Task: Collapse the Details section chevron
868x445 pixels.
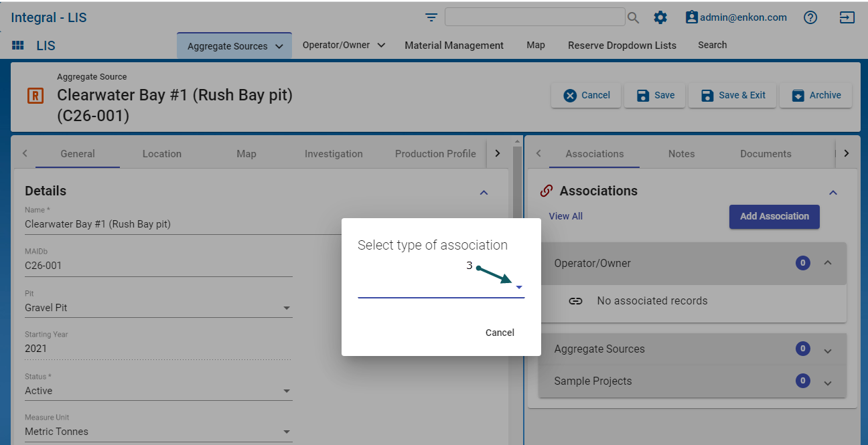Action: tap(484, 192)
